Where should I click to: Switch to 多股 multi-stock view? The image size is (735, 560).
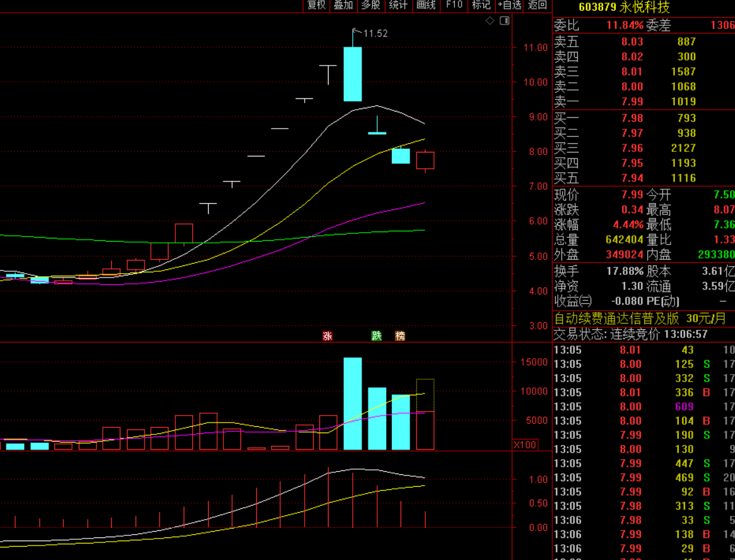coord(371,5)
